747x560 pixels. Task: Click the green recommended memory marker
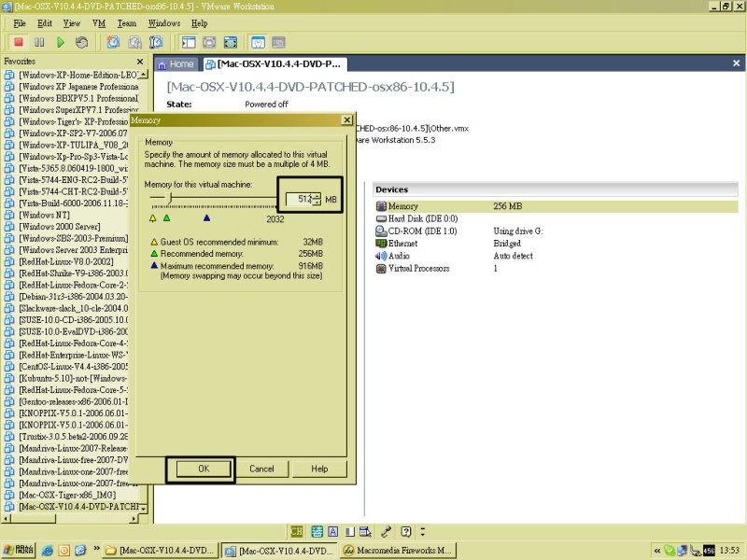[167, 218]
